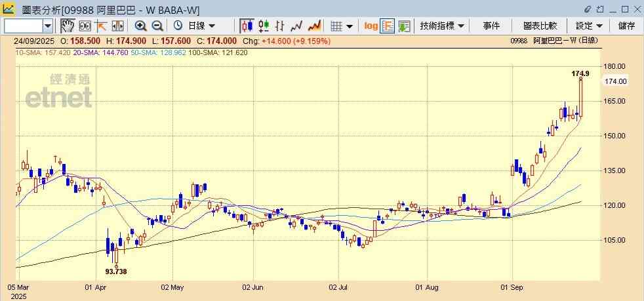This screenshot has width=644, height=301.
Task: Click the 120.00 price axis label
Action: coord(615,205)
